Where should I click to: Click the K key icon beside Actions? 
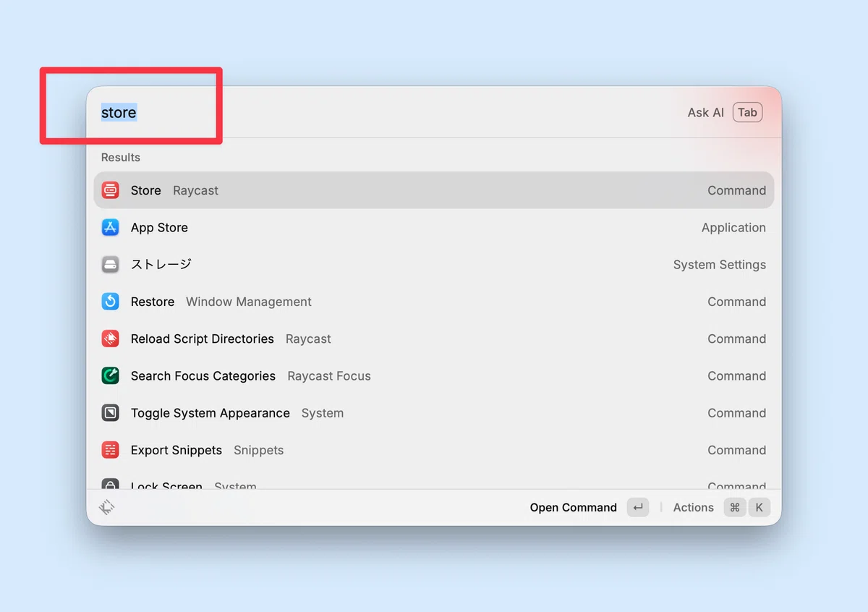click(x=759, y=508)
